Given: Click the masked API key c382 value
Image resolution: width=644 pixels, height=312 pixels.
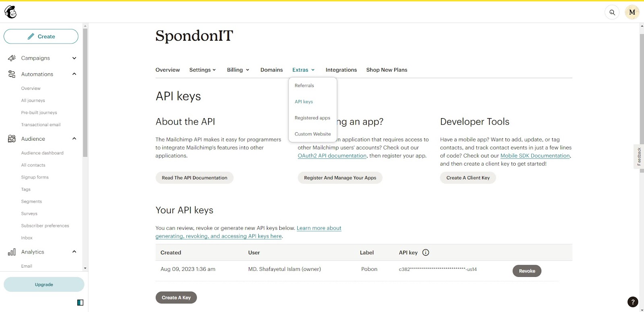Looking at the screenshot, I should (x=438, y=269).
